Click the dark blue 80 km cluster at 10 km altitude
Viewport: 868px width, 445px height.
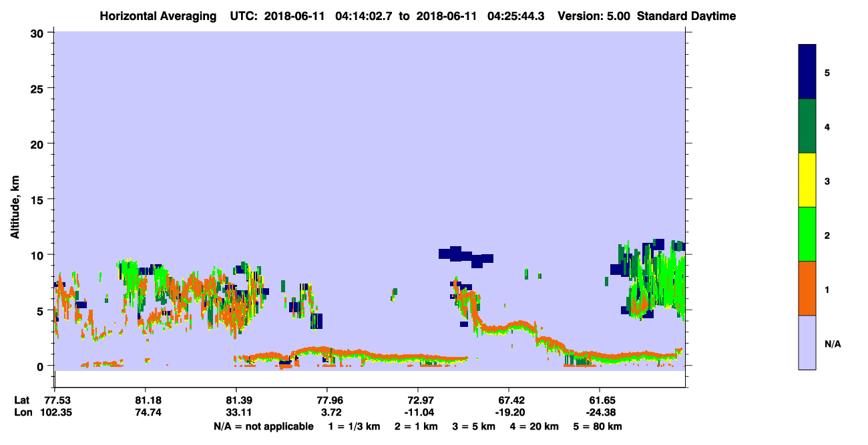tap(465, 256)
